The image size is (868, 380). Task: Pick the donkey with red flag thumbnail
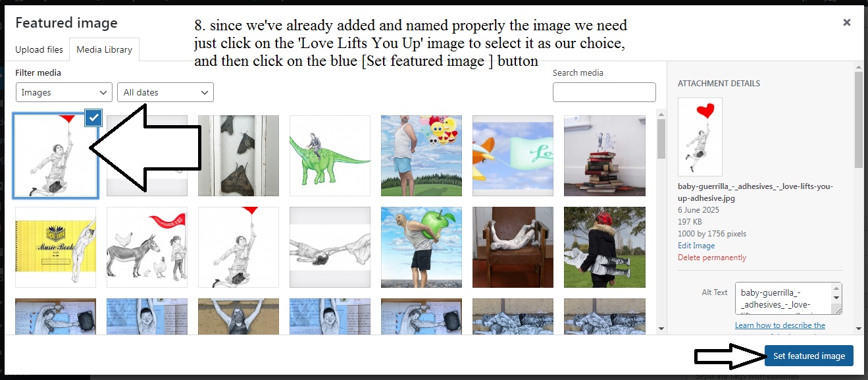tap(147, 247)
